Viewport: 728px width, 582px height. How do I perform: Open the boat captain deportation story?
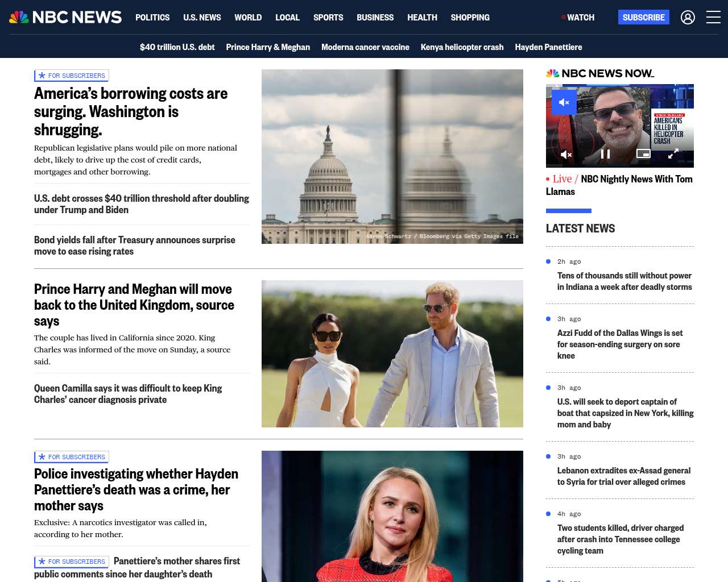626,413
